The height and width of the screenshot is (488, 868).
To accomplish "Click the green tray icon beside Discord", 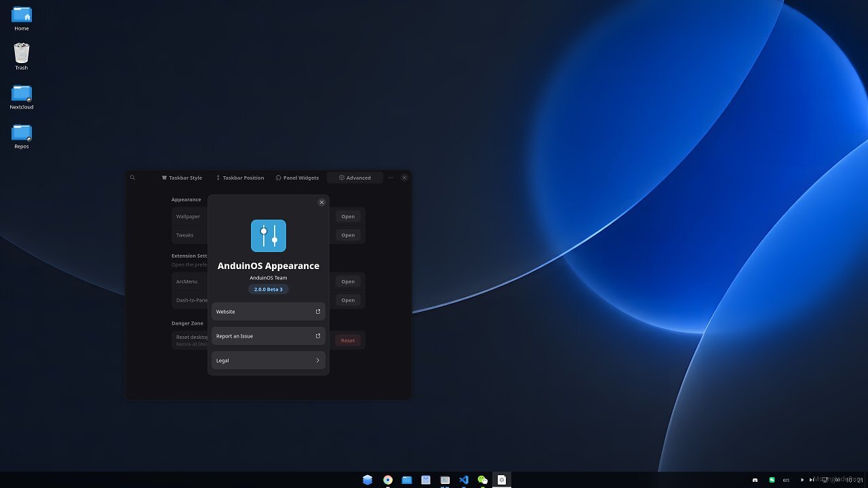I will [x=772, y=480].
